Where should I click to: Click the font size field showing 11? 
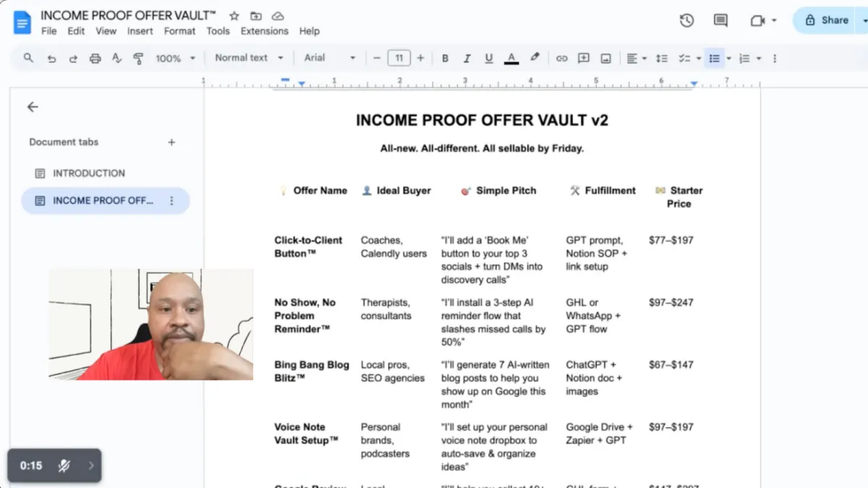point(399,58)
